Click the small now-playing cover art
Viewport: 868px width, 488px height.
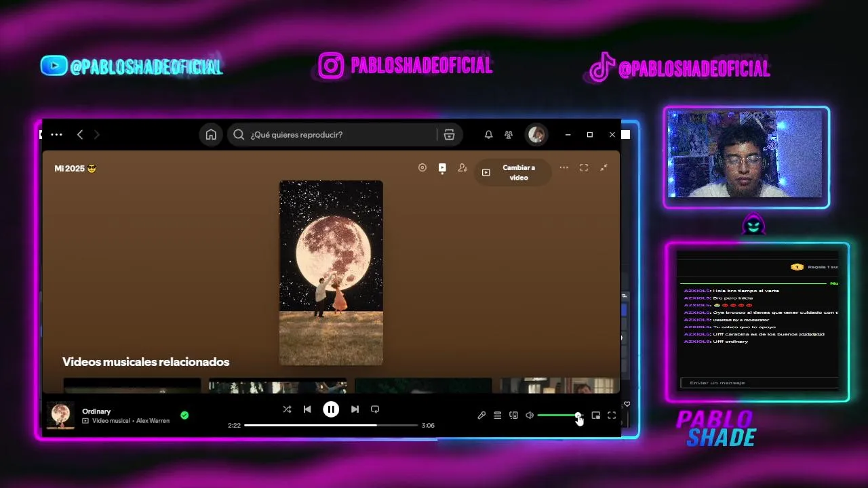(60, 415)
